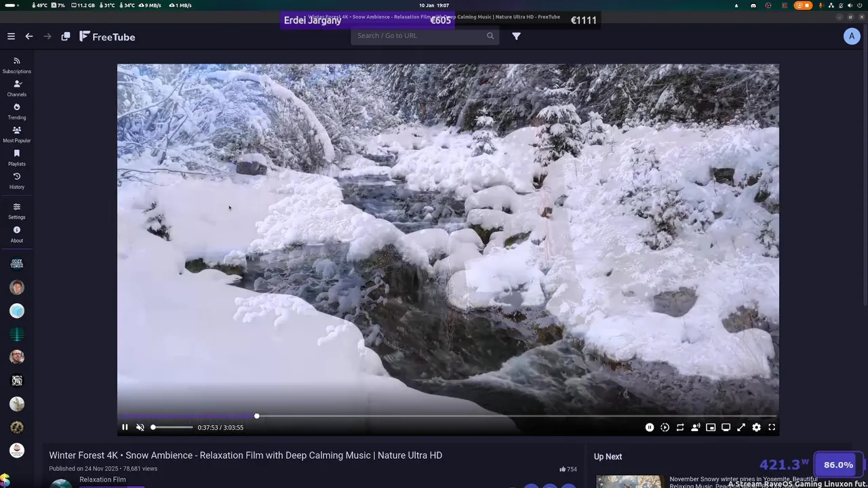The width and height of the screenshot is (868, 488).
Task: Open the Up Next video thumbnail
Action: (629, 482)
